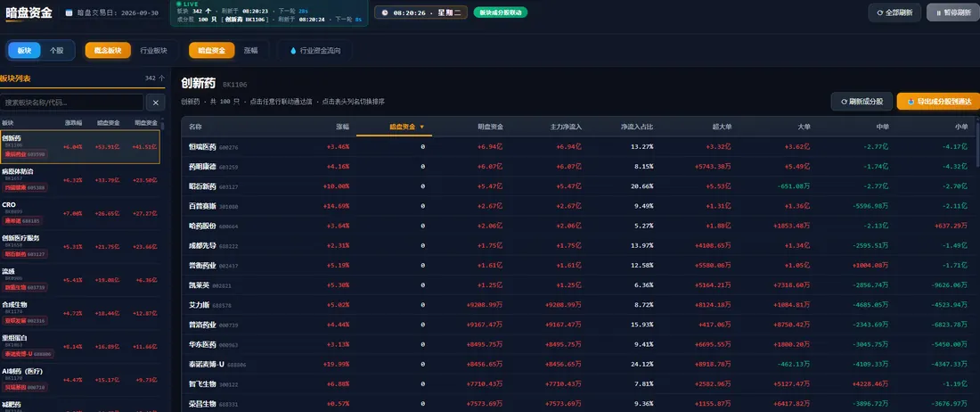Click 全部刷新 button

point(894,12)
